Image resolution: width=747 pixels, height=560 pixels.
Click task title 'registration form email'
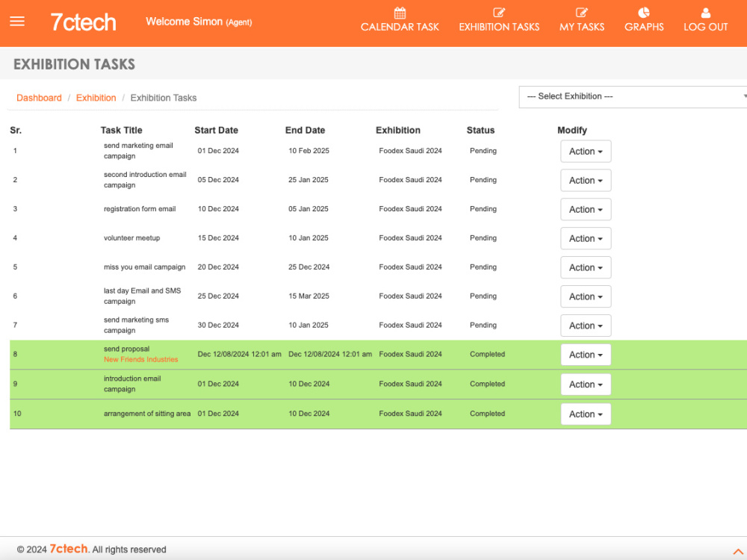pos(140,209)
